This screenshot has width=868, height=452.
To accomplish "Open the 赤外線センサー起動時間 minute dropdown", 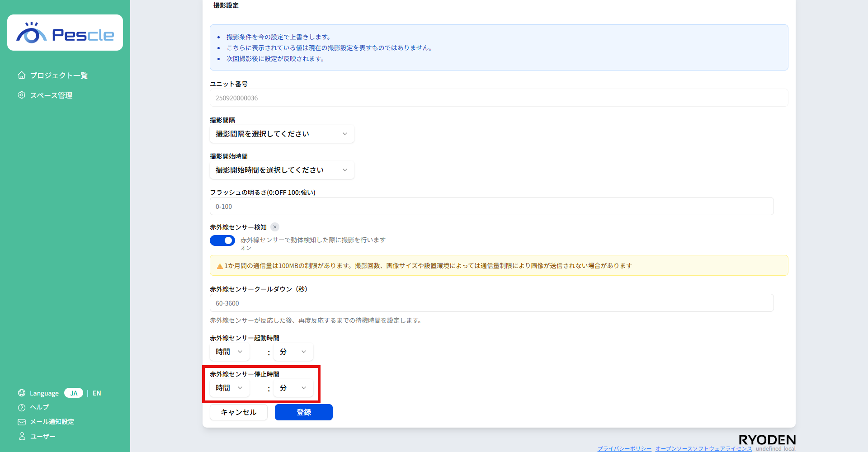I will (293, 352).
